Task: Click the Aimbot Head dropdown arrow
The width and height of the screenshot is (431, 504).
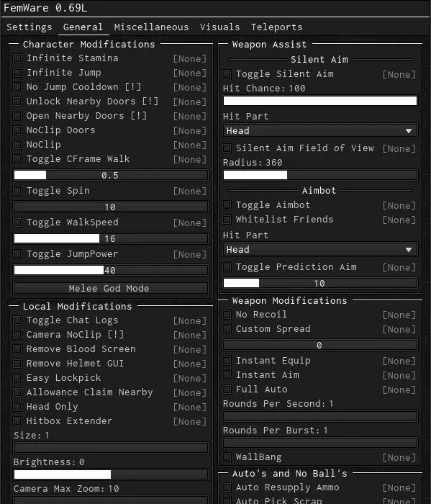Action: coord(409,250)
